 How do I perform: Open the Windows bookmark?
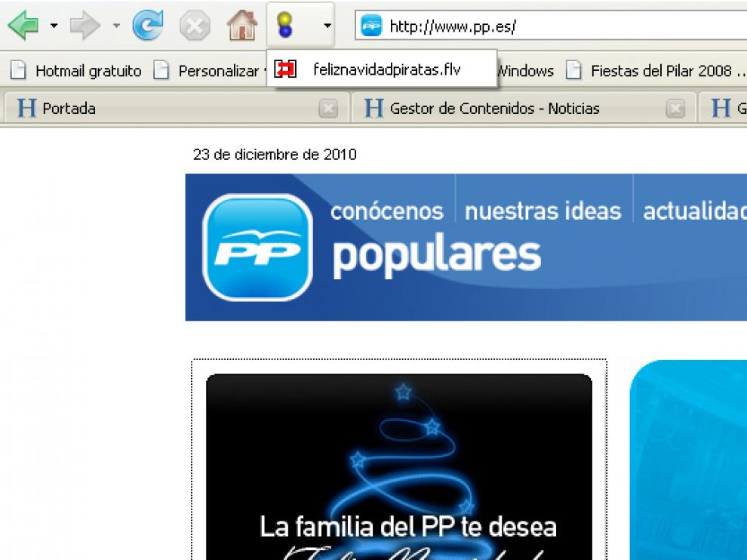coord(525,70)
